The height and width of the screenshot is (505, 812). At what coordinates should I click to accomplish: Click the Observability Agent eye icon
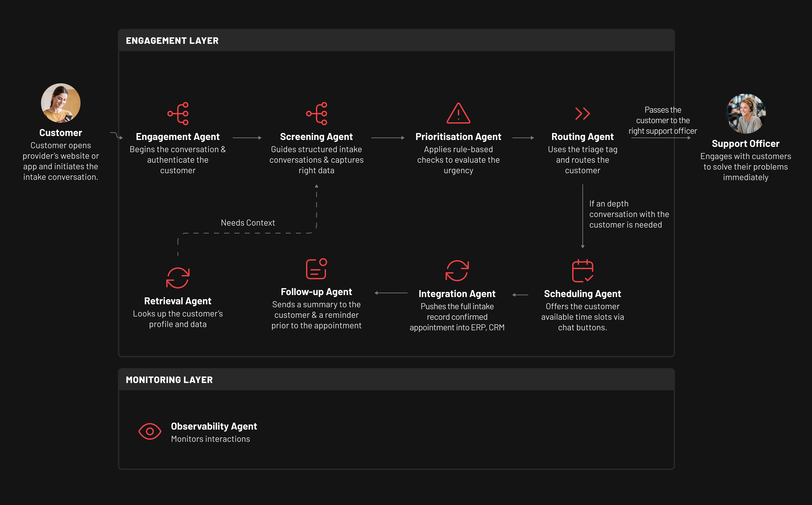point(150,431)
